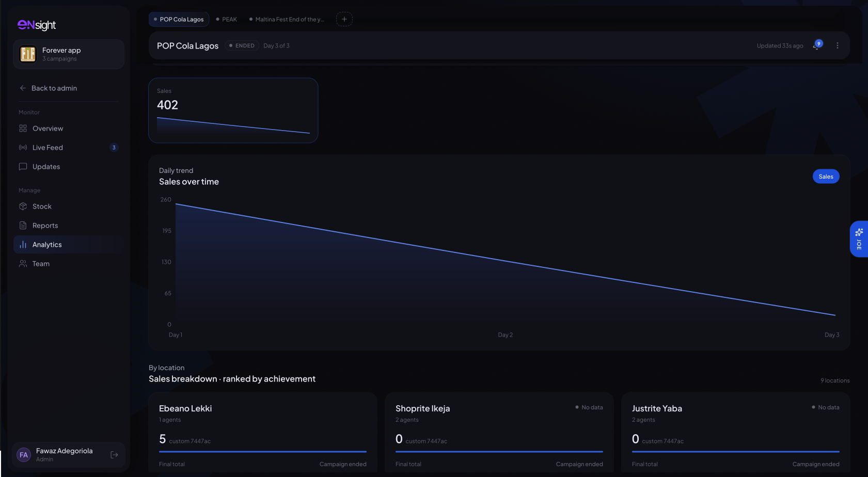Open the Reports page
Screen dimensions: 868x477
click(68, 226)
